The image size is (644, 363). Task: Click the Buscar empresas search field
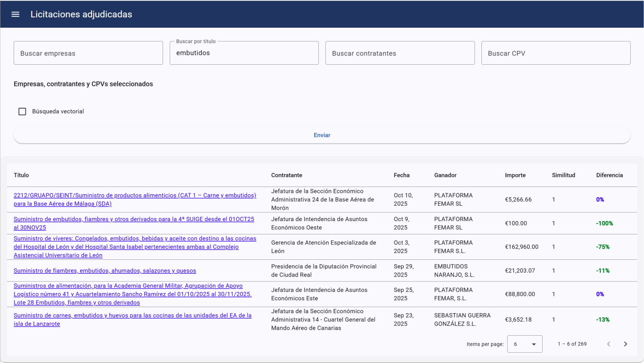point(88,53)
